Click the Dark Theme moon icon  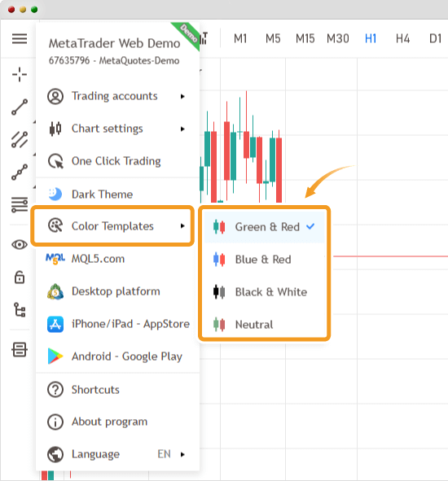(55, 194)
